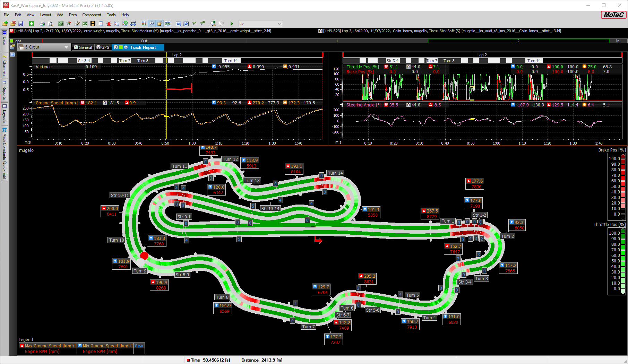Open the Math Constants Quick Edit panel
This screenshot has width=628, height=364.
[x=5, y=154]
